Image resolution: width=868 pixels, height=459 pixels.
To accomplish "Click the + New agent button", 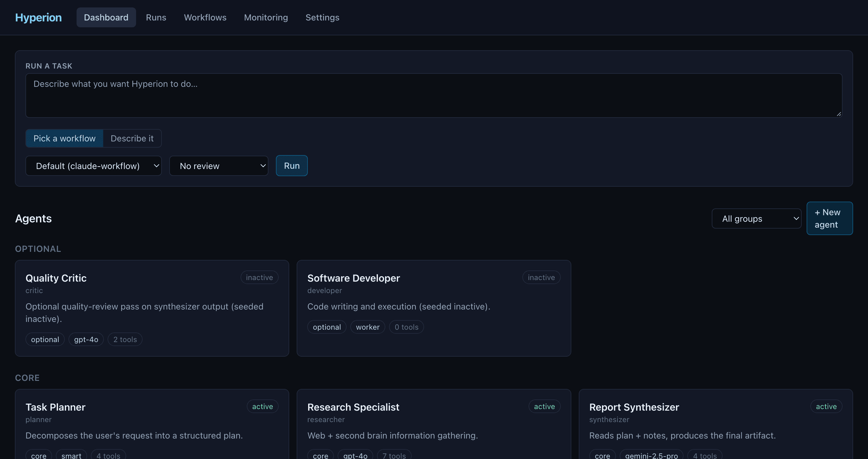I will point(830,218).
